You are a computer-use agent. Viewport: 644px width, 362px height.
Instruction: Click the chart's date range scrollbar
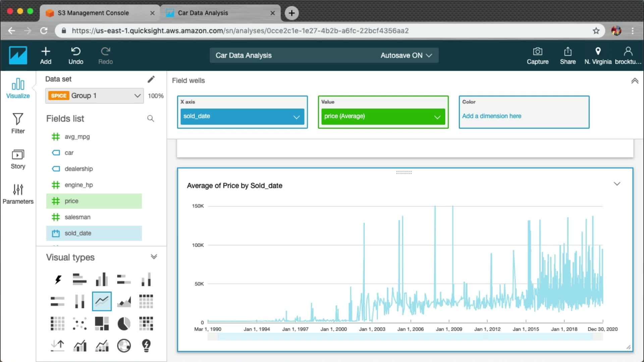405,337
